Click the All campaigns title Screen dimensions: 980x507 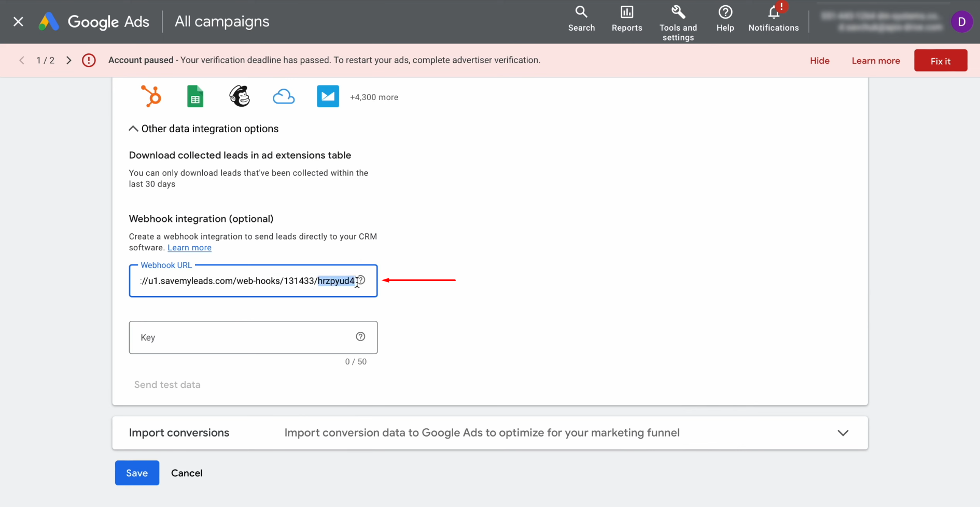coord(222,22)
